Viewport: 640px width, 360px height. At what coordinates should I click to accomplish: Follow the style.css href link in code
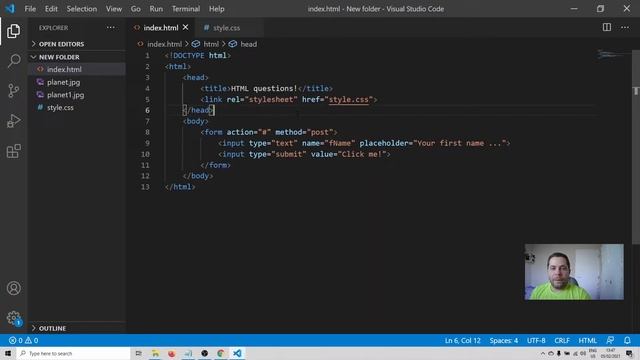349,99
